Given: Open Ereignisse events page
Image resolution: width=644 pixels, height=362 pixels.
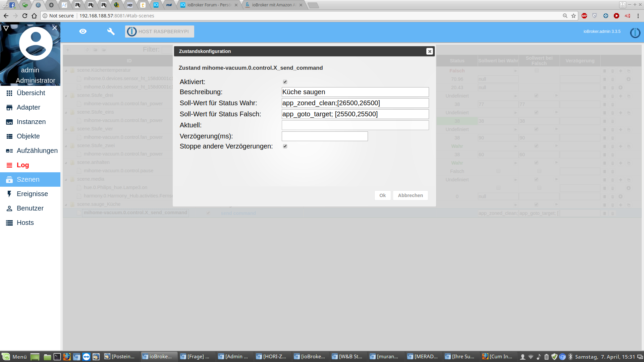Looking at the screenshot, I should pyautogui.click(x=32, y=194).
